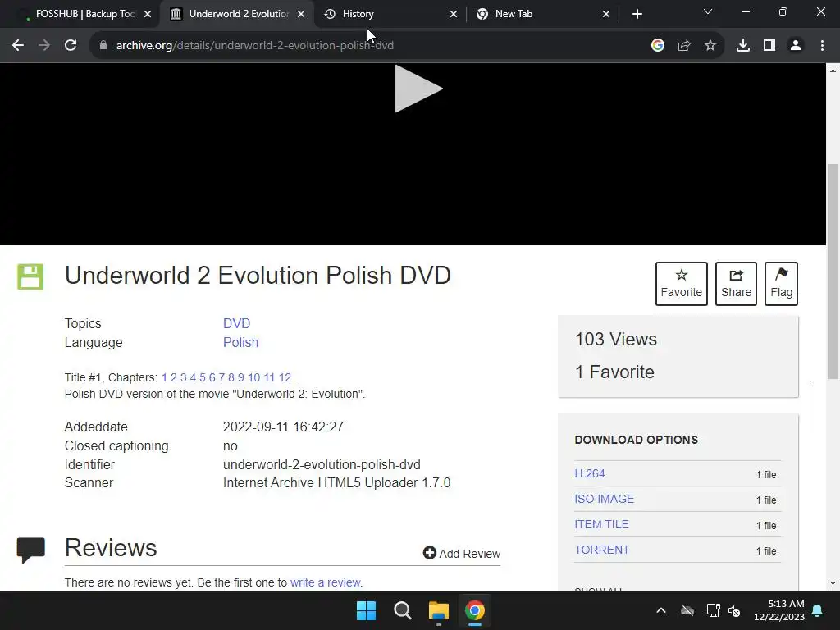Click the OneDrive cloud tray icon

pos(687,610)
